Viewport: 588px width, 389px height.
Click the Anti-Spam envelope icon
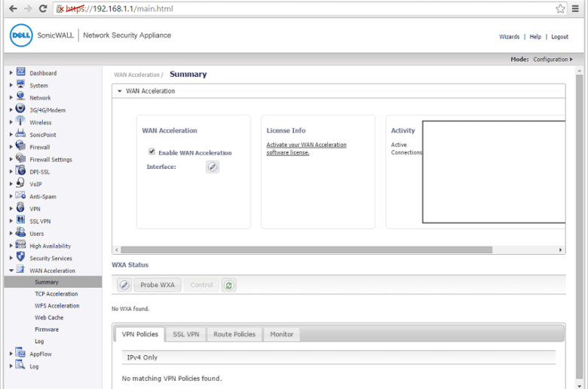pos(20,195)
